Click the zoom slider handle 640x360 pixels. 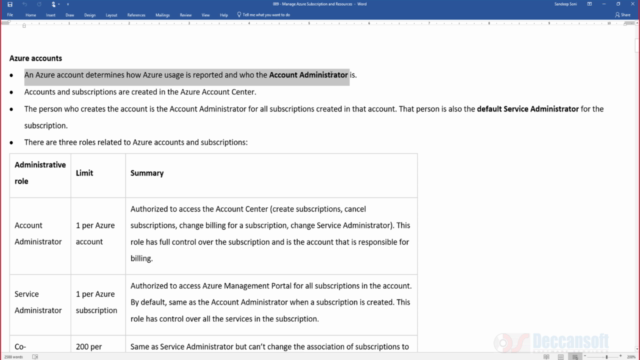607,357
